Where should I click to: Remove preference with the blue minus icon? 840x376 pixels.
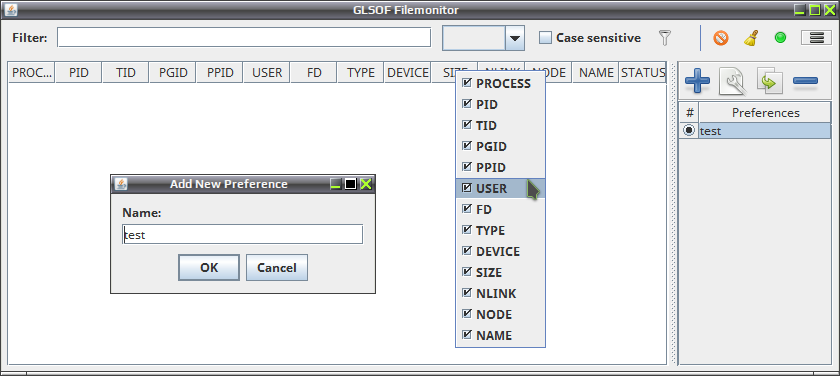[x=805, y=81]
